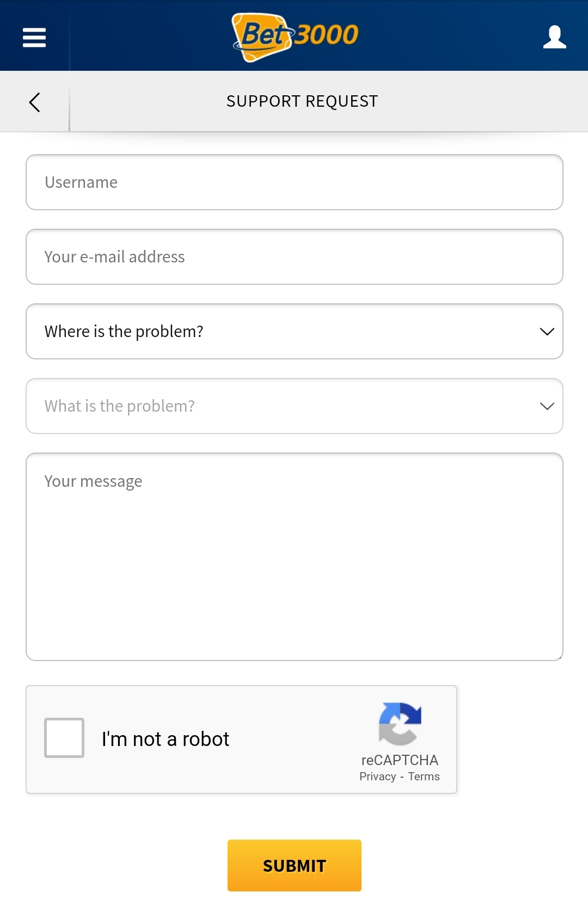Image resolution: width=588 pixels, height=911 pixels.
Task: Click inside the "Your message" text area
Action: 294,557
